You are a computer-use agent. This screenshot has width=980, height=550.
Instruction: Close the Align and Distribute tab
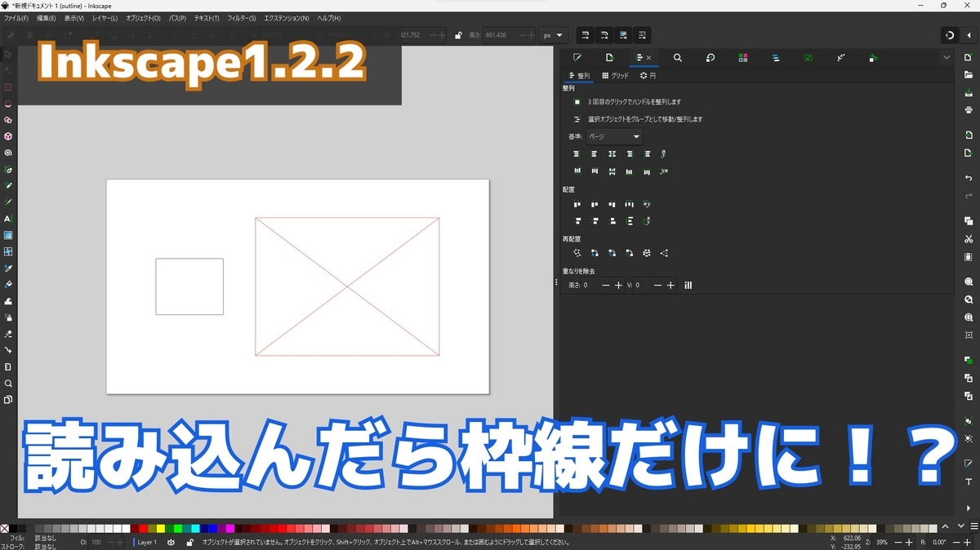(x=649, y=58)
